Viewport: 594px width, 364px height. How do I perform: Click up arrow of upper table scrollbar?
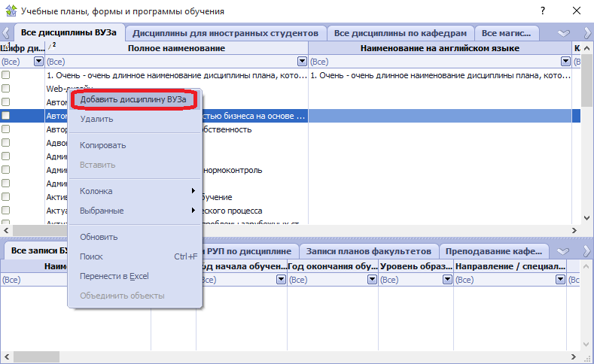pos(586,48)
